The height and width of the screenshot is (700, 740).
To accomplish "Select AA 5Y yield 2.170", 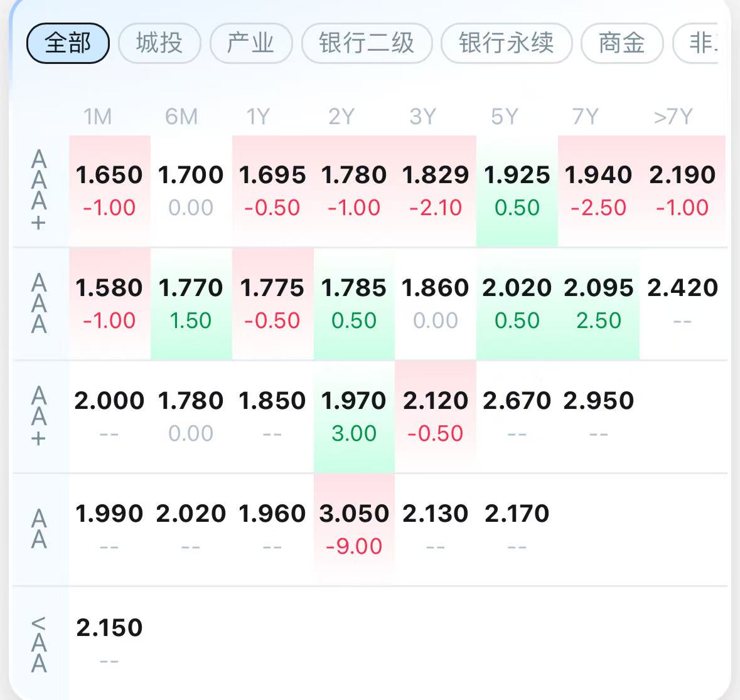I will (x=517, y=530).
